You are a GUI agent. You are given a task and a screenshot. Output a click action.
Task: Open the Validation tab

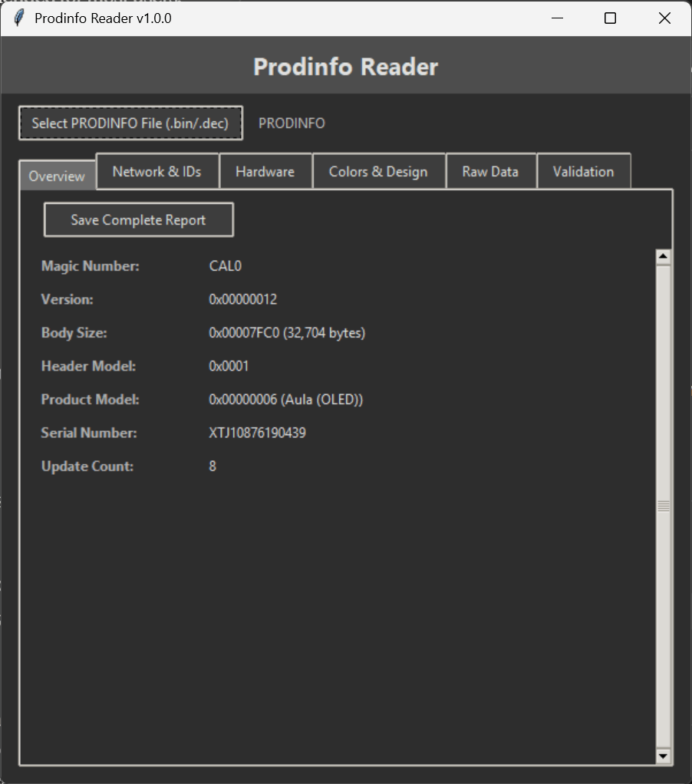(x=584, y=170)
